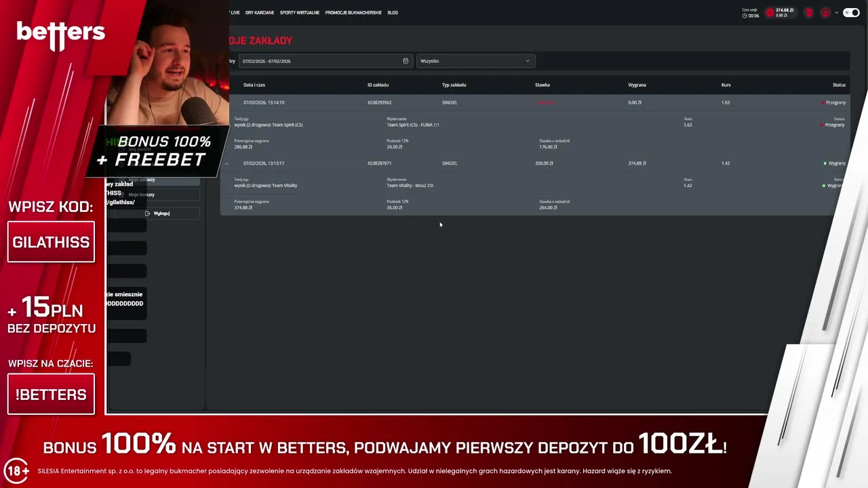Click the Wygrany status in the second bet row
The image size is (868, 488).
coord(835,163)
